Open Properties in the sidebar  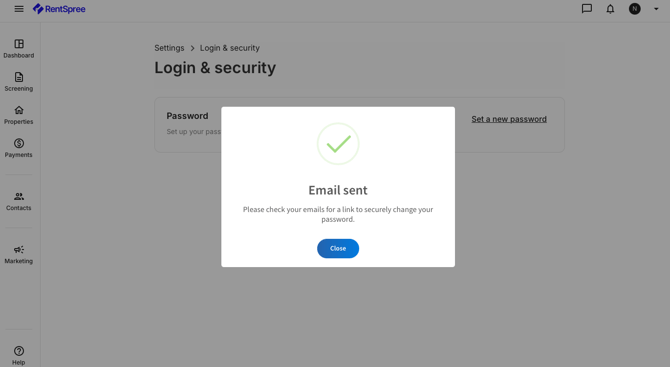click(x=19, y=115)
